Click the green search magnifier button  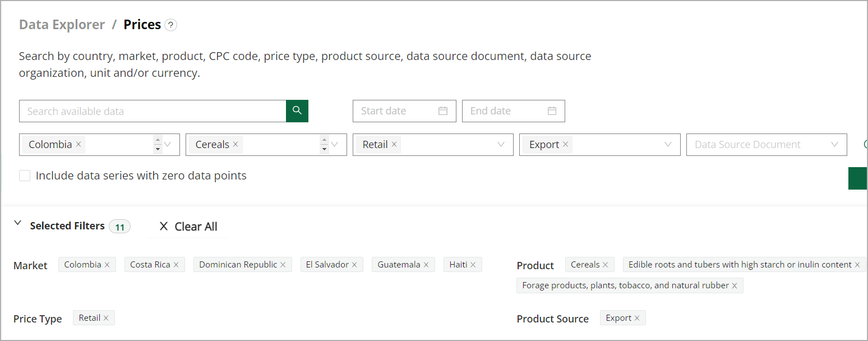click(297, 111)
